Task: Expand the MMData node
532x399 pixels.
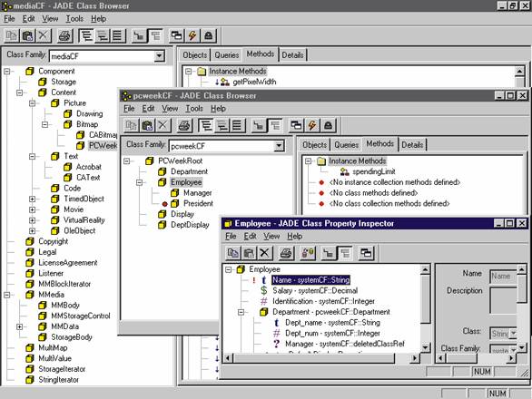Action: click(20, 326)
